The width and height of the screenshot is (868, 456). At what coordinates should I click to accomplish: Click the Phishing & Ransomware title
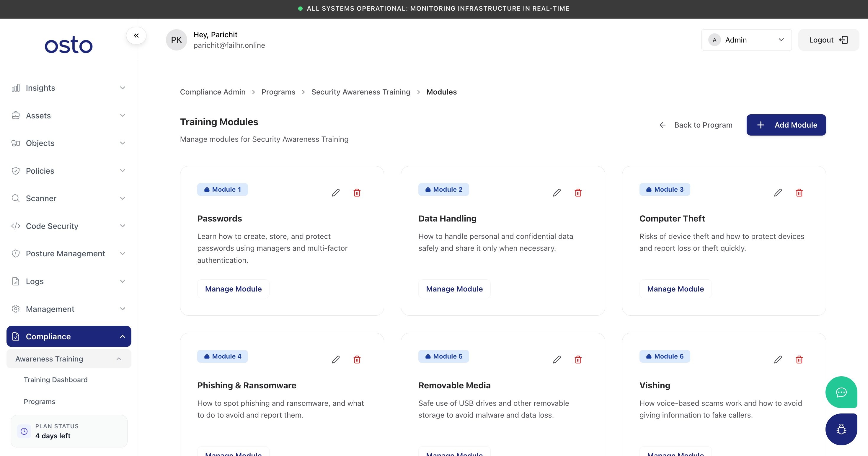(x=247, y=385)
